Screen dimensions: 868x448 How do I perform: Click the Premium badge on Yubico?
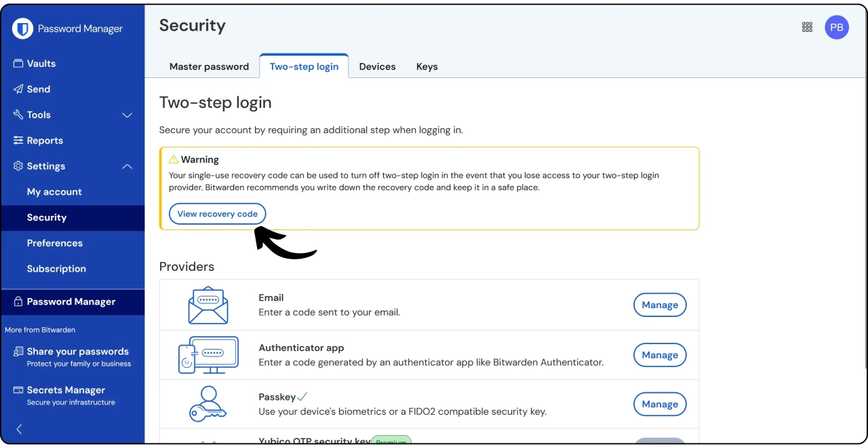pos(391,441)
